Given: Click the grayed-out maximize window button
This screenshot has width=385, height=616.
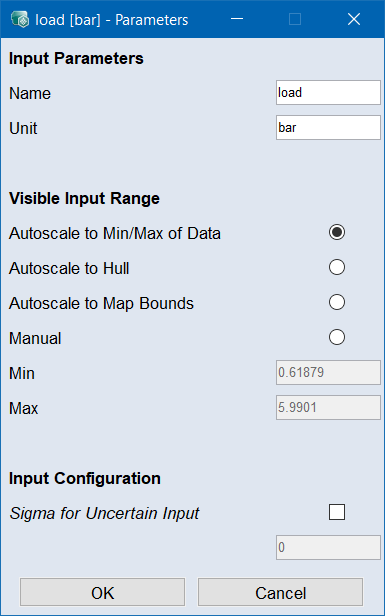Looking at the screenshot, I should [x=295, y=19].
